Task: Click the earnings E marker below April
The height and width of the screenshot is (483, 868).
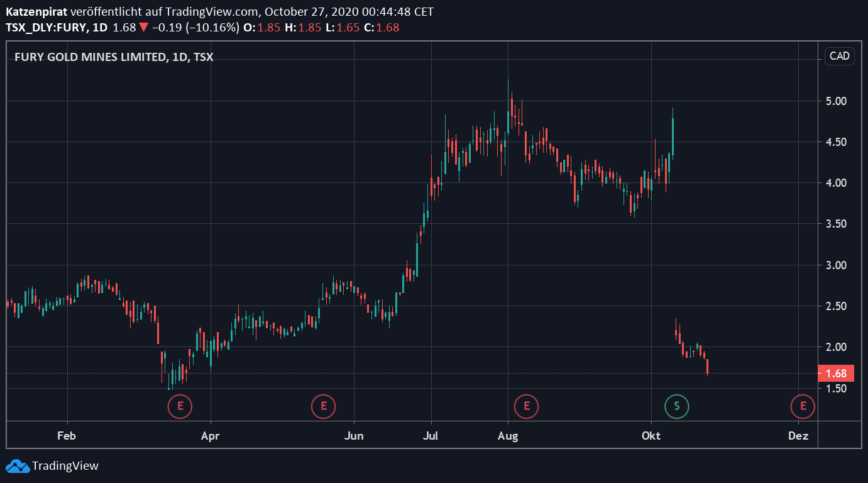Action: pos(180,406)
